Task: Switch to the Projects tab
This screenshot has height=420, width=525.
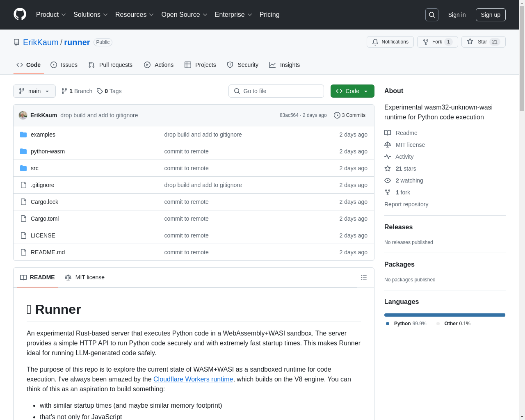Action: coord(200,65)
